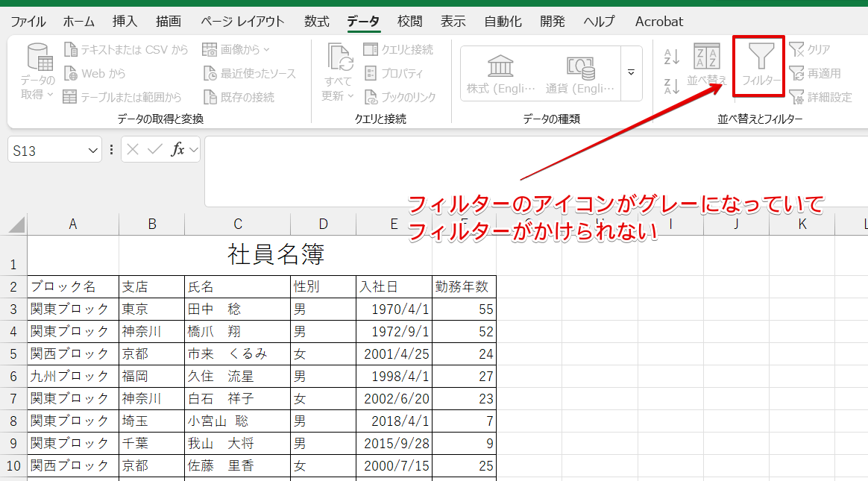Select the Currencies data type (通貨)
Image resolution: width=868 pixels, height=481 pixels.
pos(580,75)
